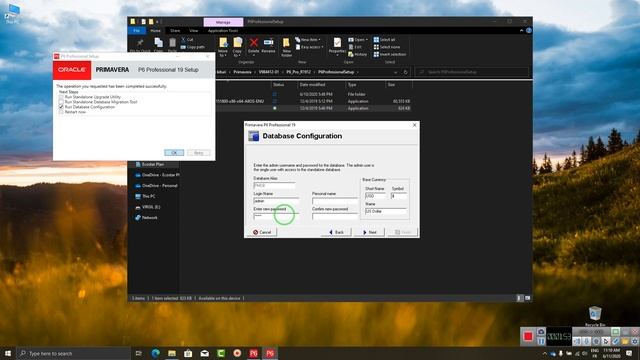Click Recycle Bin desktop icon
Viewport: 640px width, 360px height.
(x=595, y=316)
